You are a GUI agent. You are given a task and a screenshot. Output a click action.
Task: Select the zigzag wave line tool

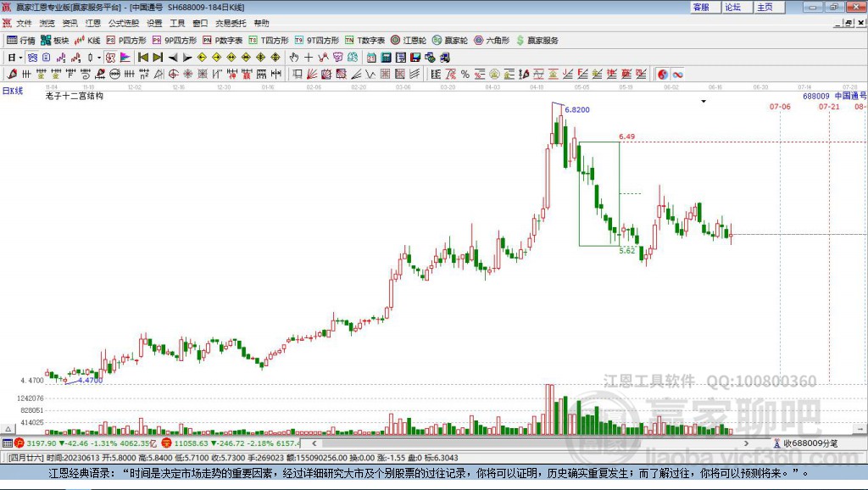click(370, 75)
